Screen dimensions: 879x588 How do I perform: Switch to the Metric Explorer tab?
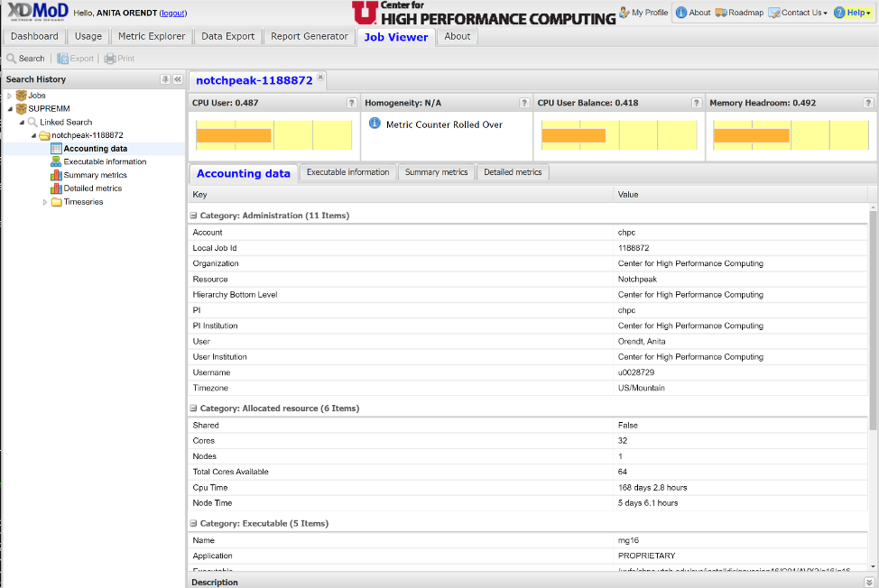[152, 36]
